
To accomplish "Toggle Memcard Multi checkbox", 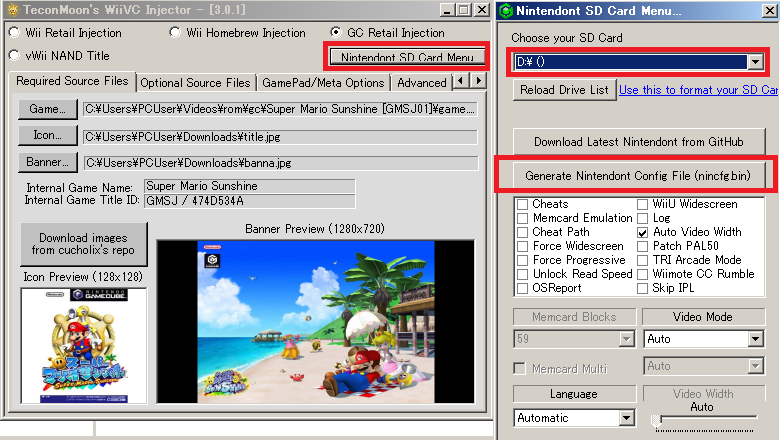I will [x=519, y=368].
